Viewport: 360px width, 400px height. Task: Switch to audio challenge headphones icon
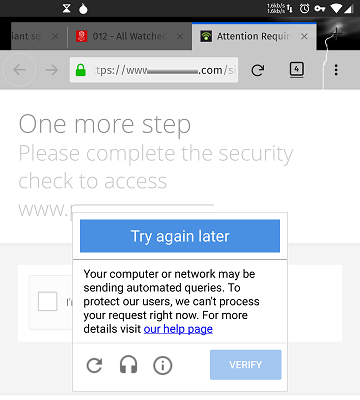coord(129,365)
